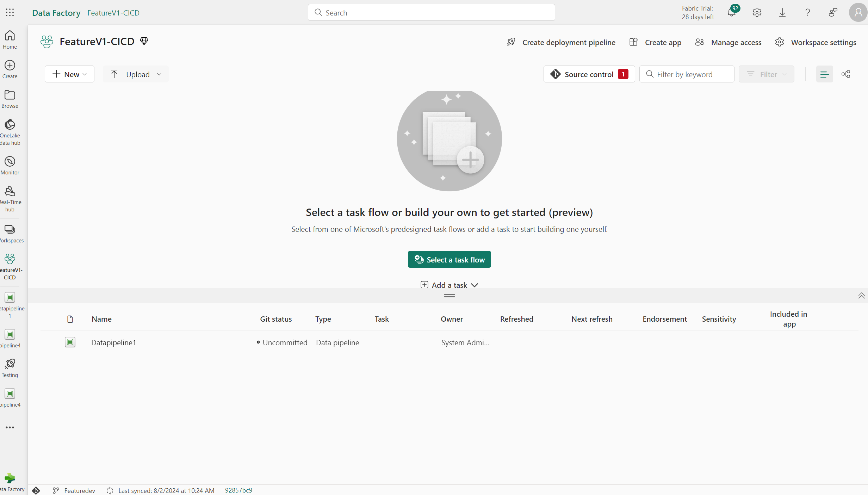This screenshot has height=495, width=868.
Task: Sort by the Owner column header
Action: tap(452, 319)
